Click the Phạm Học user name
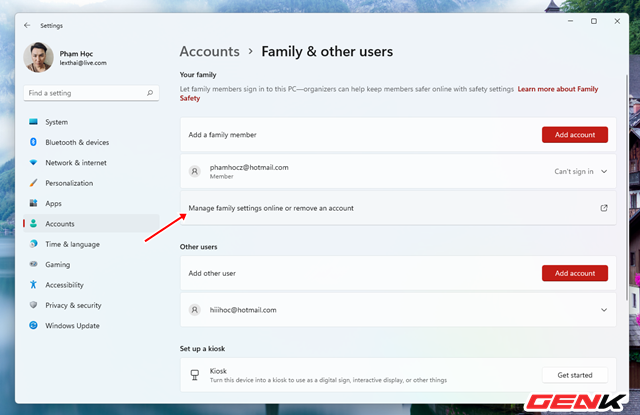Image resolution: width=640 pixels, height=415 pixels. tap(76, 53)
